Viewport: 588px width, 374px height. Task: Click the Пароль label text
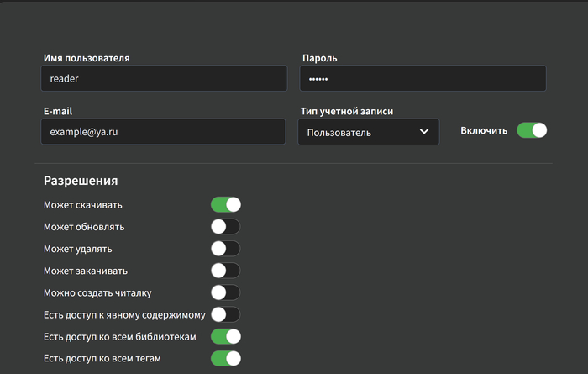pos(318,58)
